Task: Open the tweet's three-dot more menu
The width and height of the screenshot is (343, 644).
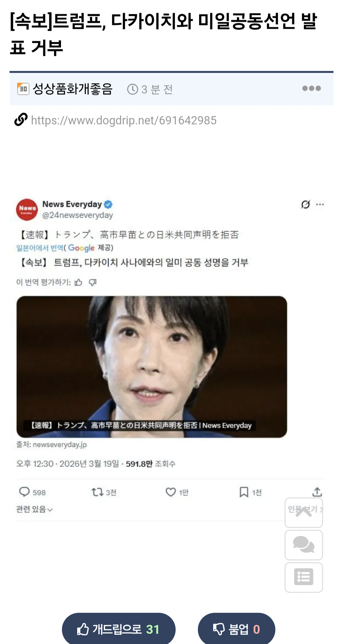Action: [320, 204]
